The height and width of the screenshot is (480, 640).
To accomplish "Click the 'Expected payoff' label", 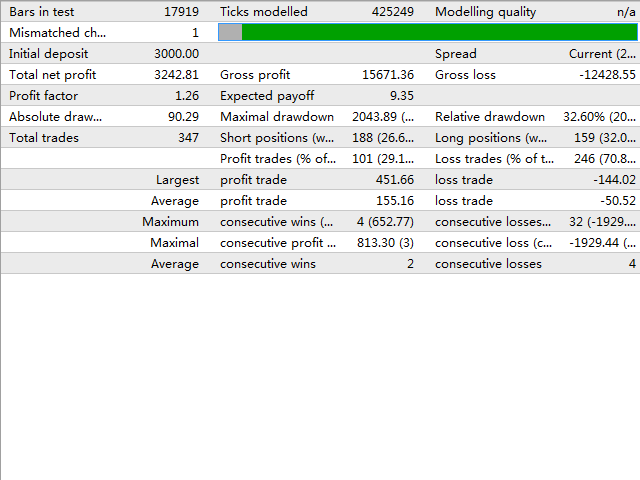I will 267,96.
